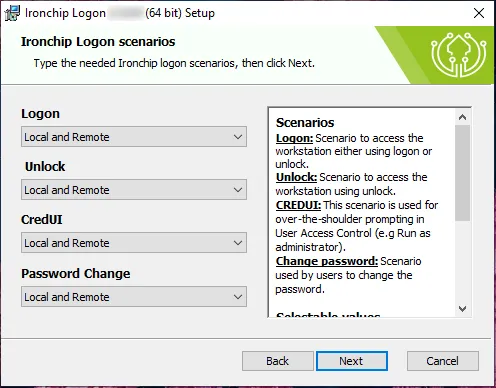Click the Scenarios heading in the help text
The width and height of the screenshot is (496, 388).
[x=305, y=122]
